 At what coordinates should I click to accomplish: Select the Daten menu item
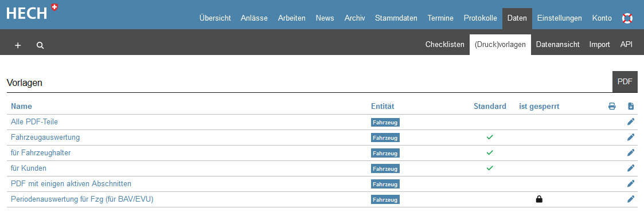[x=517, y=18]
